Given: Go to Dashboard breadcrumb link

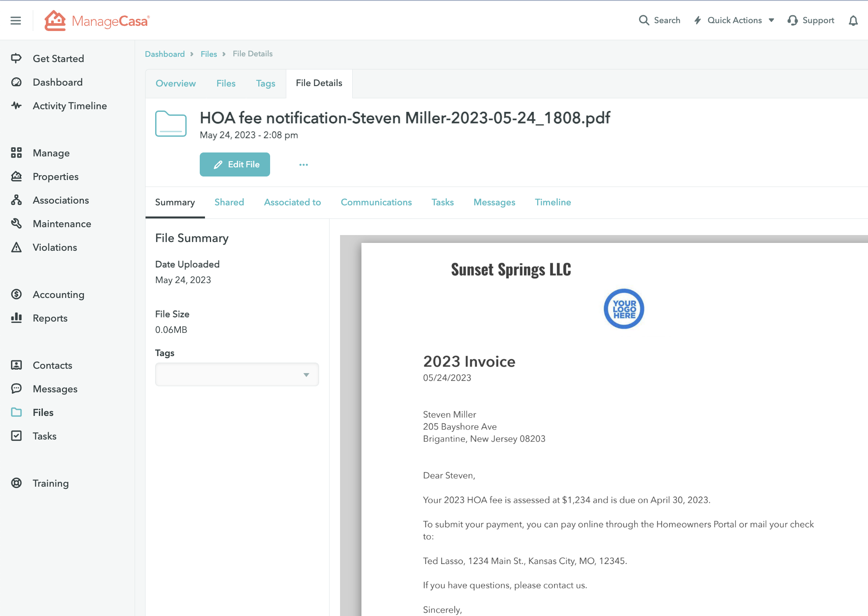Looking at the screenshot, I should tap(165, 54).
